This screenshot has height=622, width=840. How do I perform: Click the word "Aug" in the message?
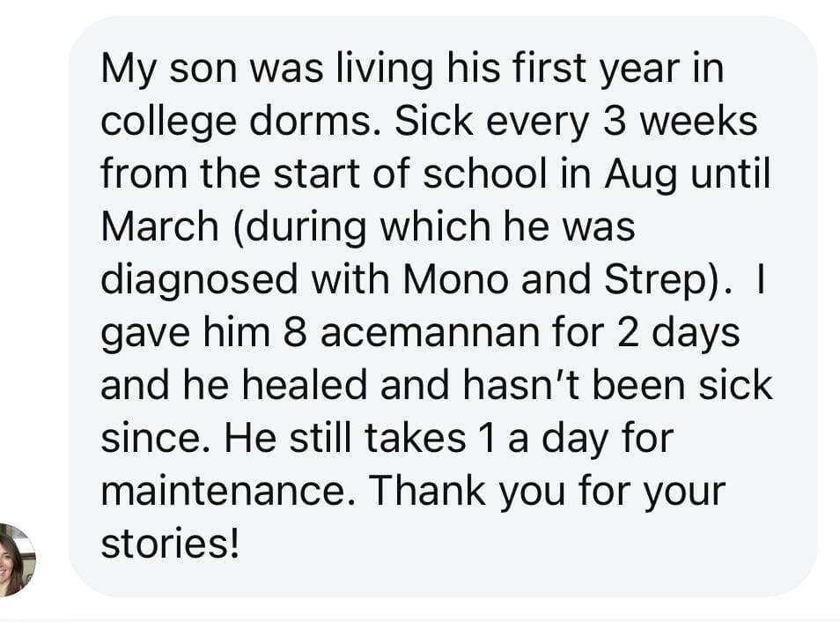tap(652, 174)
